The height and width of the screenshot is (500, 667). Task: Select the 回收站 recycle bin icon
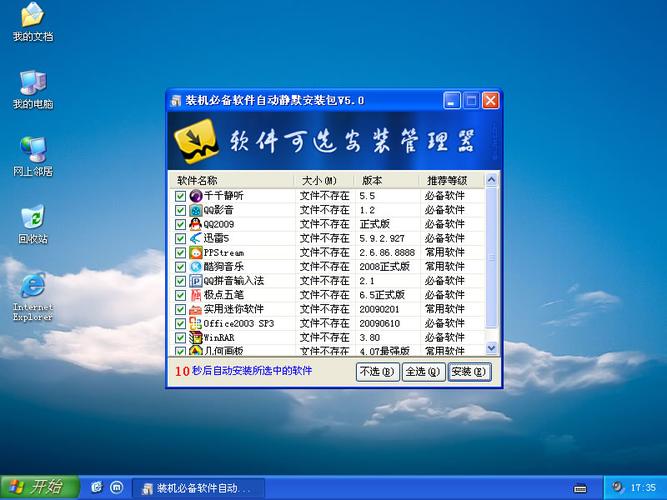[x=32, y=219]
